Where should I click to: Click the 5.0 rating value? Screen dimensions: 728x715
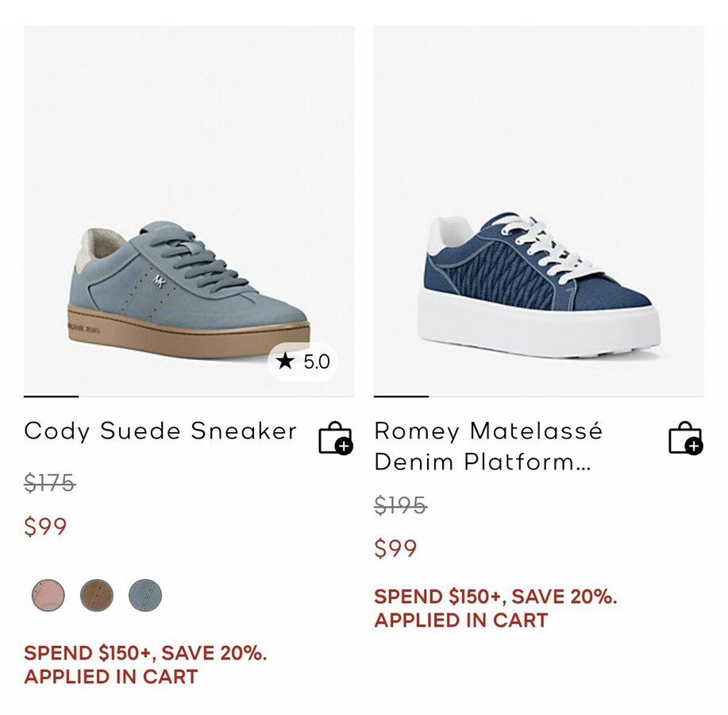[316, 362]
